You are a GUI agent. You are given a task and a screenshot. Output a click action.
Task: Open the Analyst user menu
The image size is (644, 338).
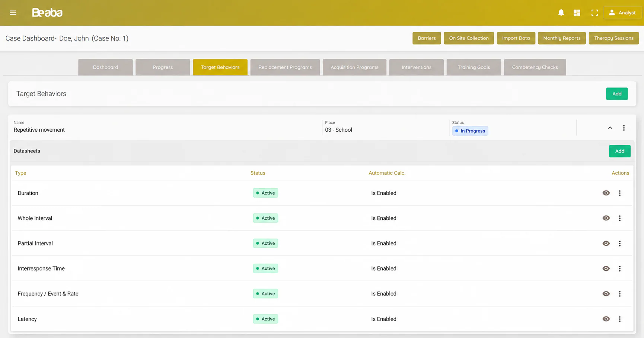tap(622, 13)
